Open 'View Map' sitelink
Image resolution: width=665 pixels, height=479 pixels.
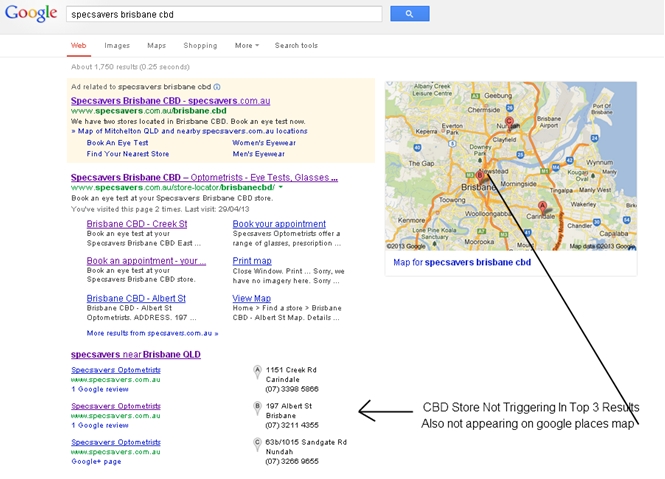tap(251, 298)
